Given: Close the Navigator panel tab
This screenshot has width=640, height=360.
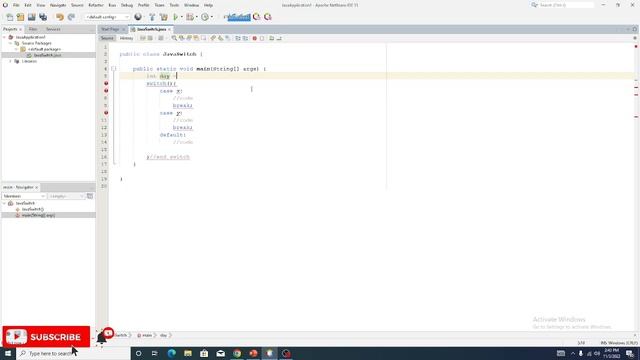Looking at the screenshot, I should coord(36,187).
